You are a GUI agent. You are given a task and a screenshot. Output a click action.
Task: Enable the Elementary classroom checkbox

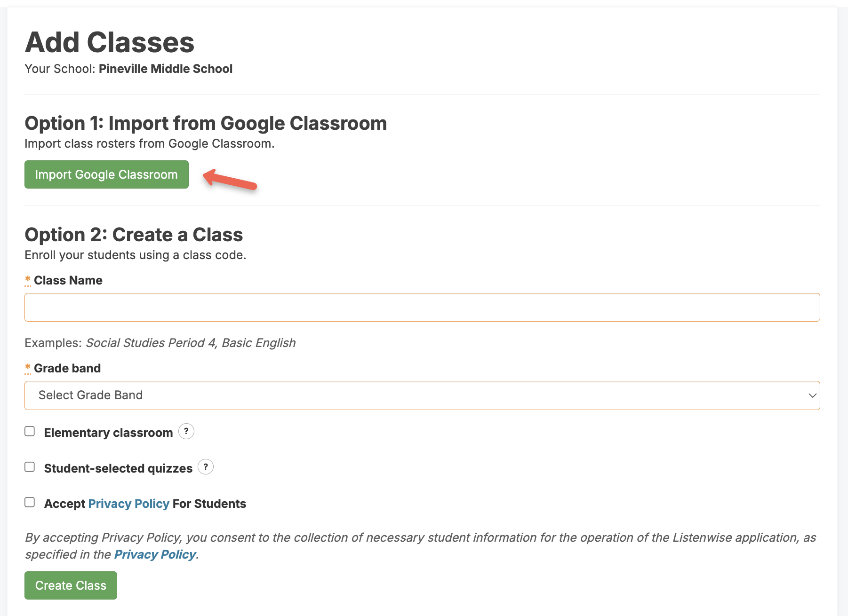point(30,431)
